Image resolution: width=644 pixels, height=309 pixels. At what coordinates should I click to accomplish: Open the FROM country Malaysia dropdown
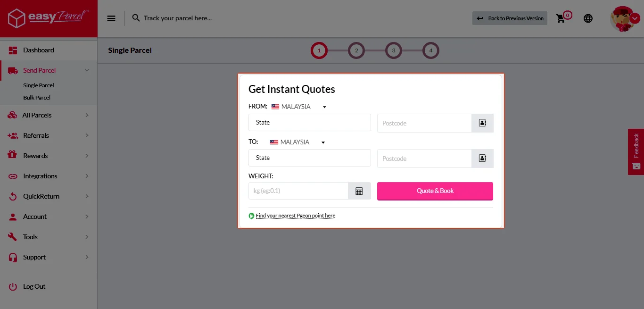(299, 107)
